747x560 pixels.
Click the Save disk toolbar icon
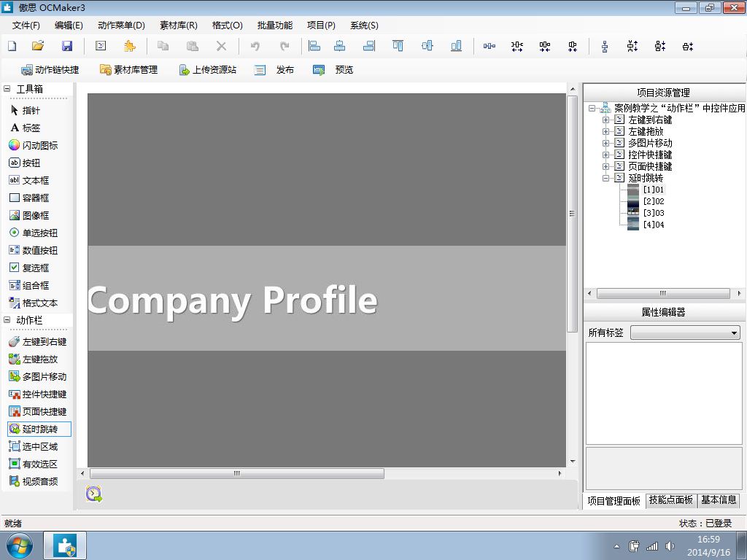pyautogui.click(x=66, y=46)
